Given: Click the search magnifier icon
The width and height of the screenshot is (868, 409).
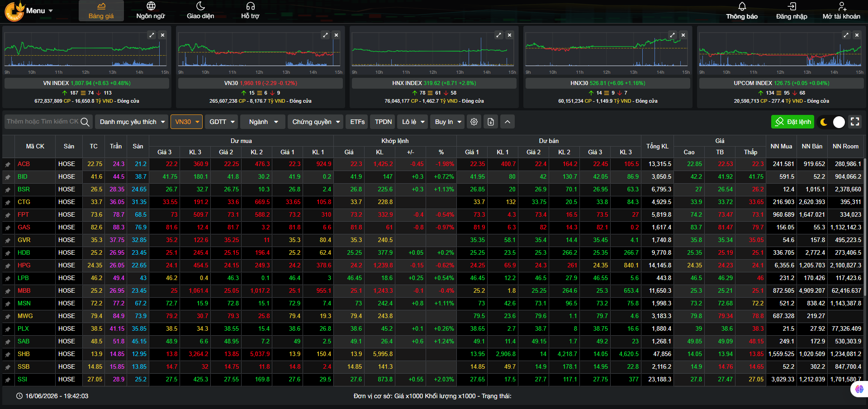Looking at the screenshot, I should [85, 122].
